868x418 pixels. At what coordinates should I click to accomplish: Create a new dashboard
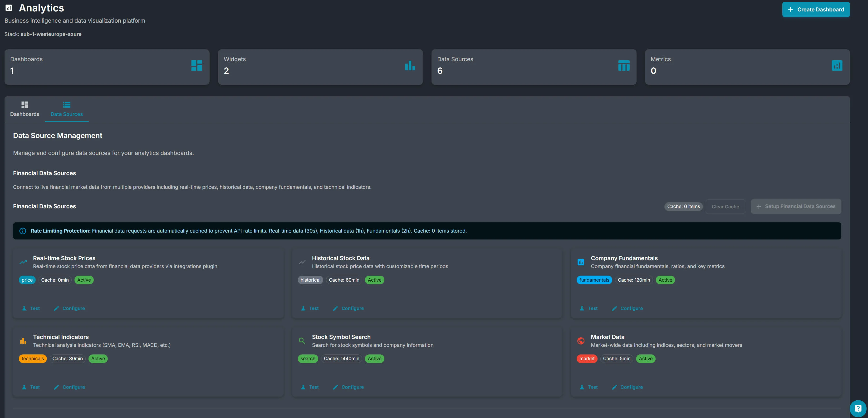tap(816, 10)
